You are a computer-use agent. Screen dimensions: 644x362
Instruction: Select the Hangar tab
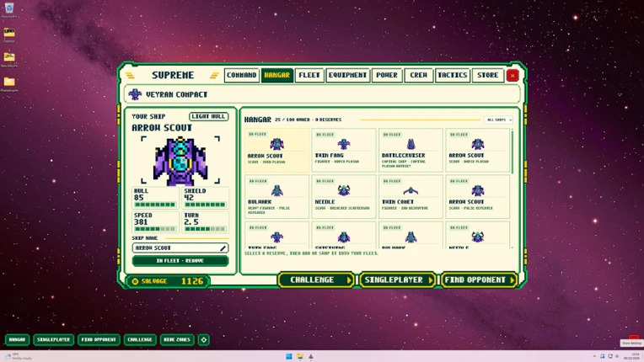point(277,76)
